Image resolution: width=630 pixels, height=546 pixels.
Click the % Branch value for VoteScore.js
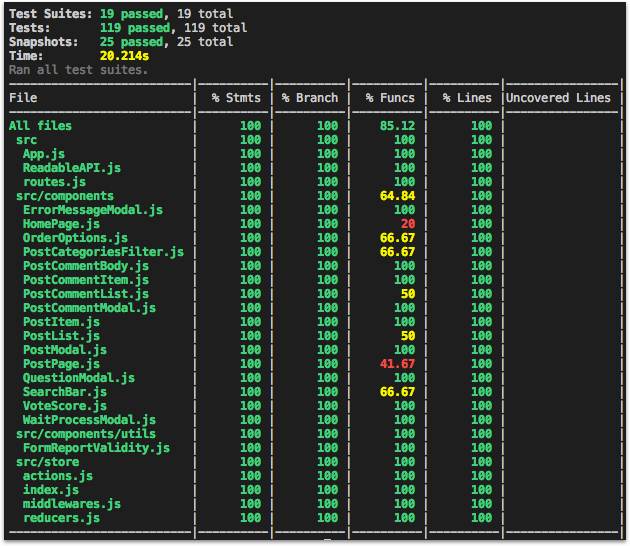(327, 406)
